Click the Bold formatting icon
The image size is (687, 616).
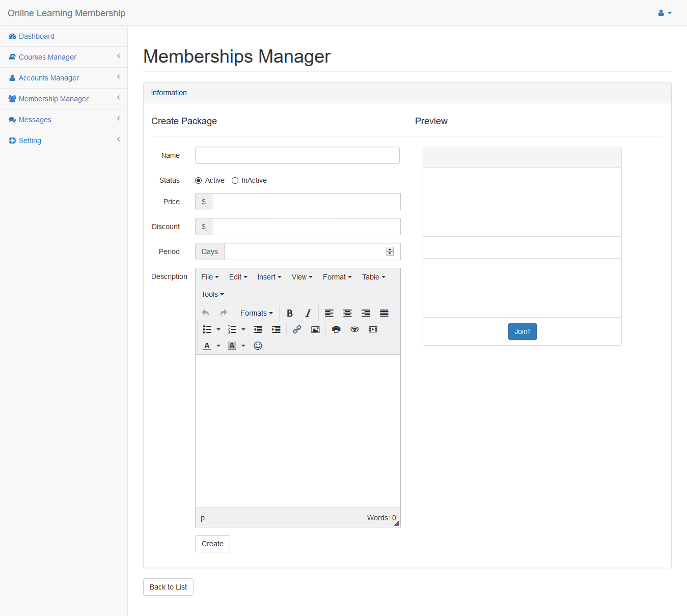coord(290,313)
